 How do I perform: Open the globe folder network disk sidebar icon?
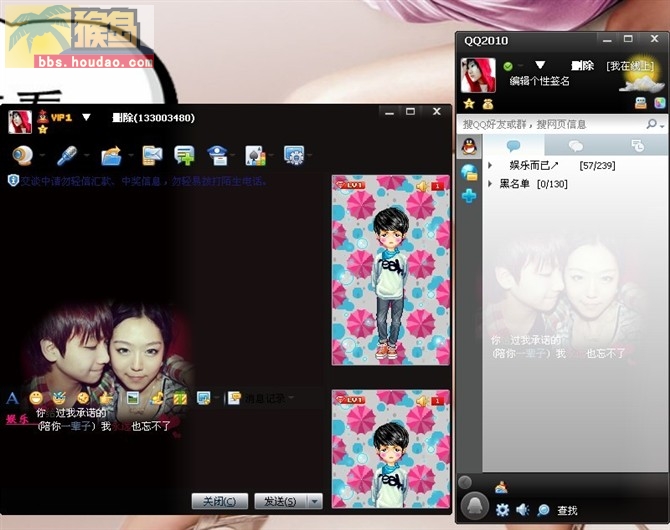469,172
